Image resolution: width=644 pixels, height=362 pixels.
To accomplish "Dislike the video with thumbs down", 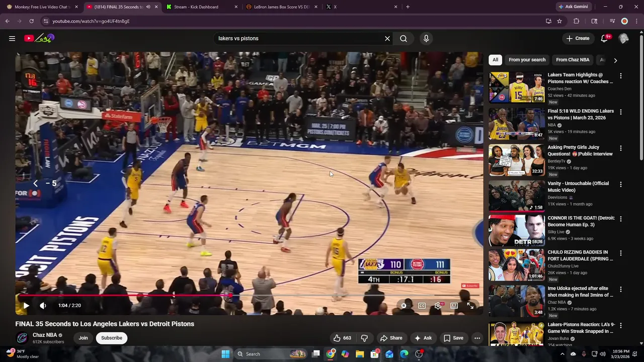I will (365, 338).
